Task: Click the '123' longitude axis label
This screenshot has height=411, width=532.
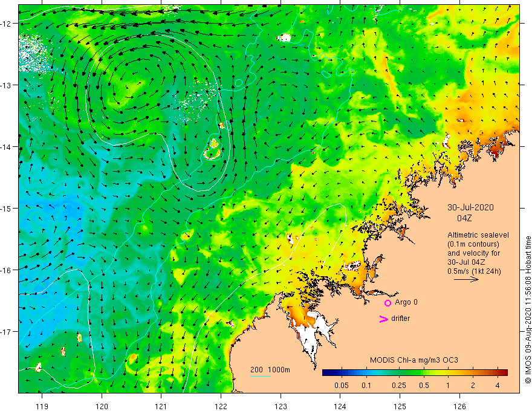Action: (281, 406)
